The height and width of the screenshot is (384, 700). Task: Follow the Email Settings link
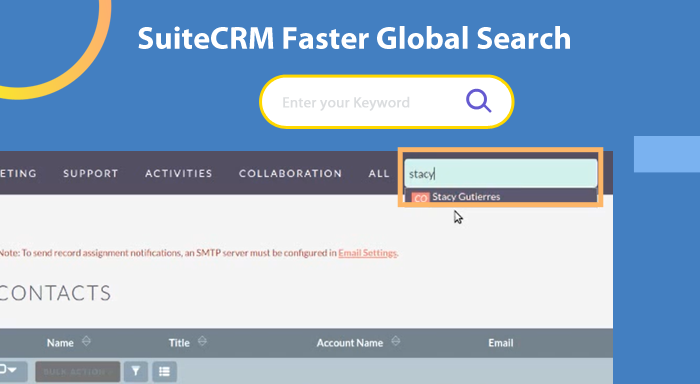367,253
